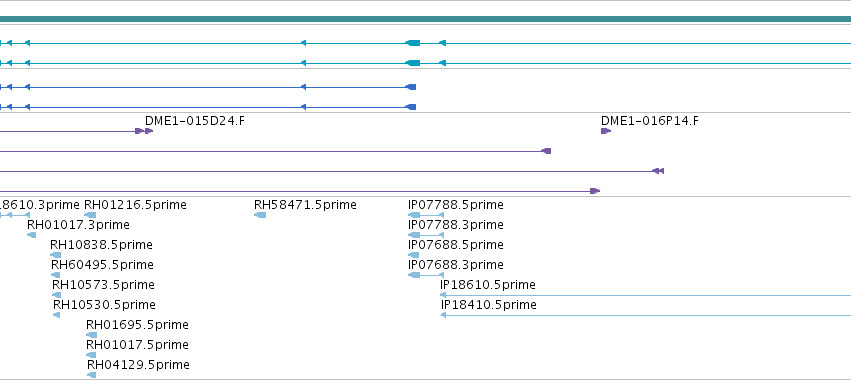This screenshot has height=380, width=851.
Task: Click the IP18610.5prime feature line
Action: [645, 295]
